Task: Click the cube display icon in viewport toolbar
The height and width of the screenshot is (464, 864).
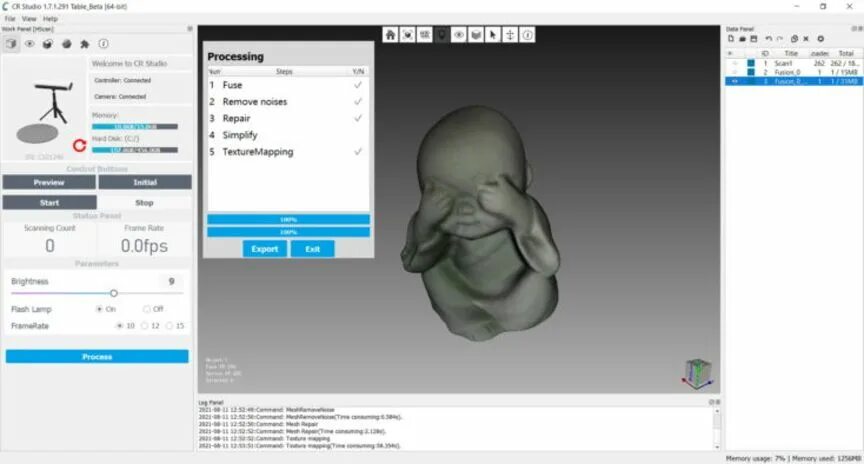Action: 476,35
